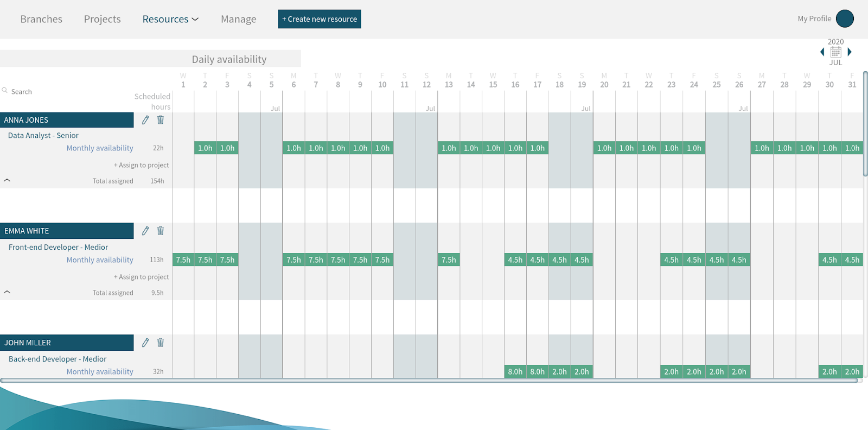
Task: Switch to the Projects menu item
Action: click(x=103, y=19)
